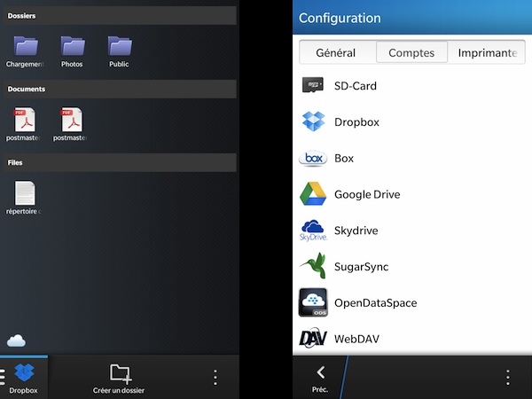Switch to the Imprimante tab
The height and width of the screenshot is (399, 532).
487,52
